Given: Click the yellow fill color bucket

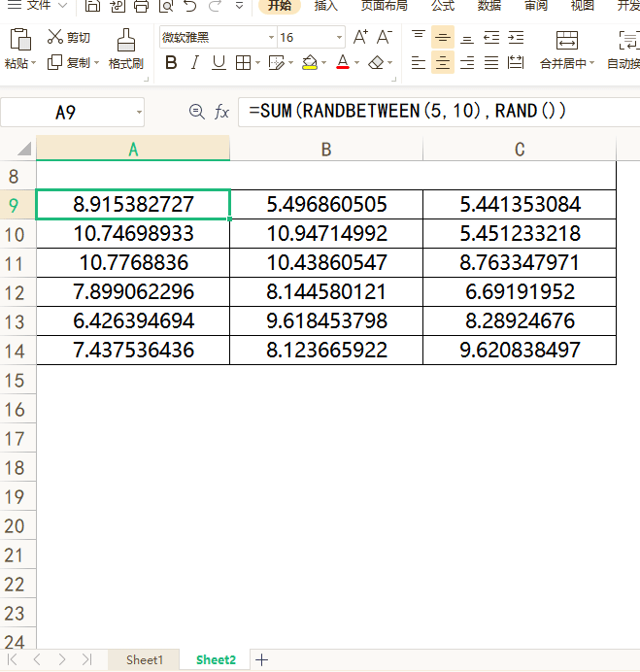Looking at the screenshot, I should point(310,63).
